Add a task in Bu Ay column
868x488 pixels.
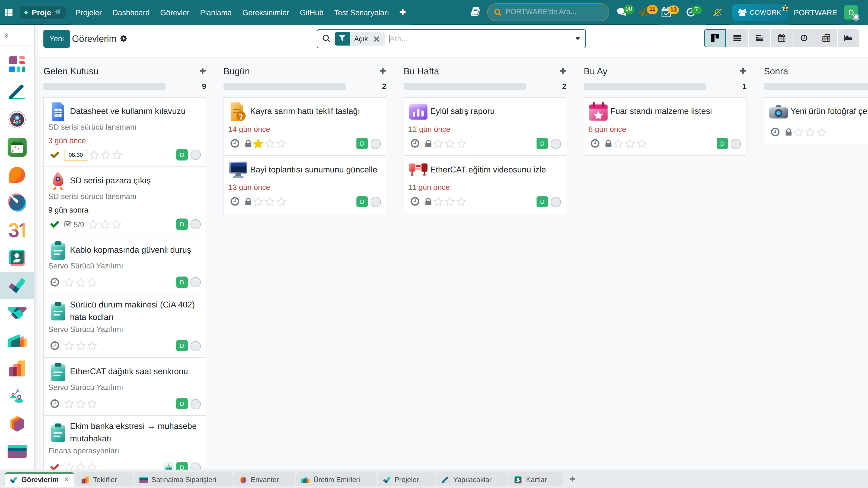(x=743, y=71)
